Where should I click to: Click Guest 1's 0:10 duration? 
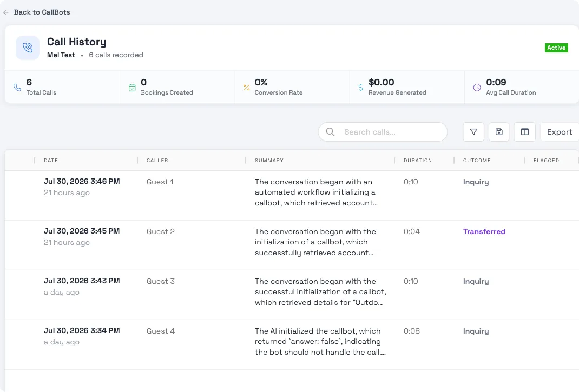(x=411, y=182)
